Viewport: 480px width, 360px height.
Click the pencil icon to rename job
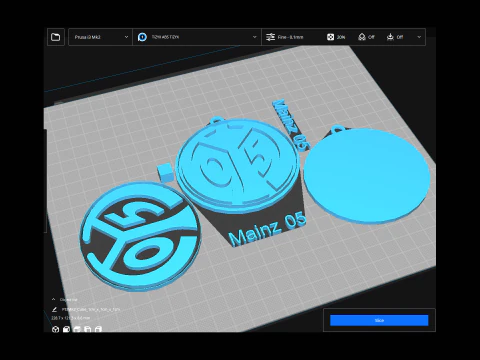coord(55,310)
